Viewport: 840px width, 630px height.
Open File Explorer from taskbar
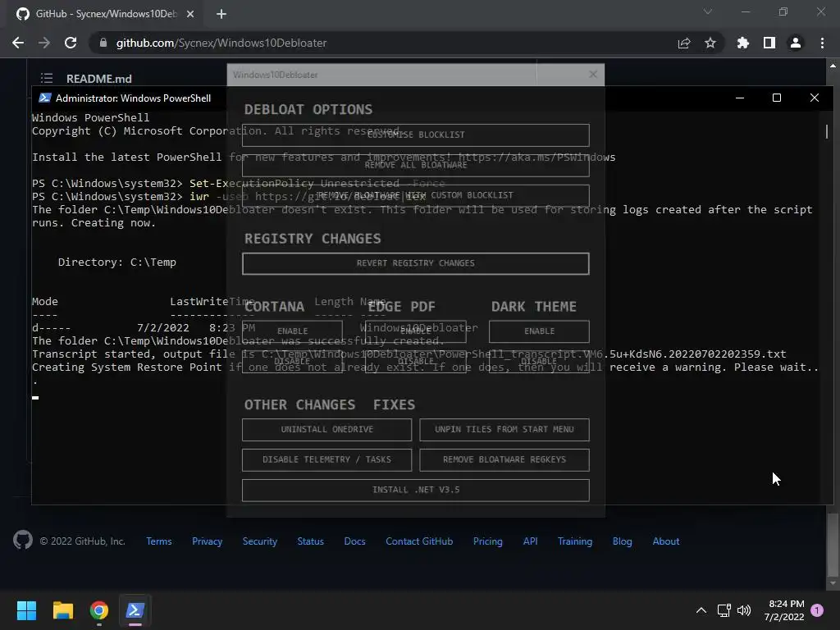62,610
